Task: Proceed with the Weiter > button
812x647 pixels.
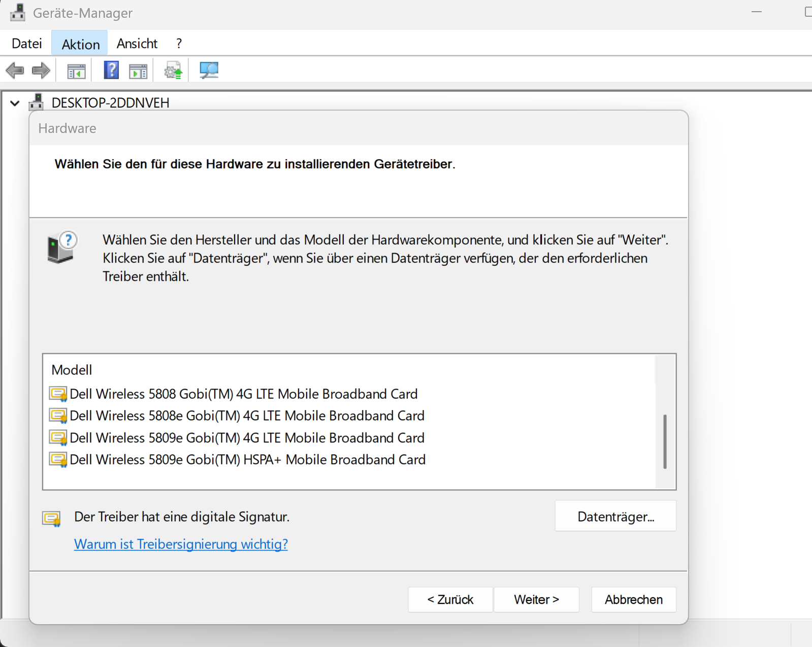Action: pyautogui.click(x=536, y=600)
